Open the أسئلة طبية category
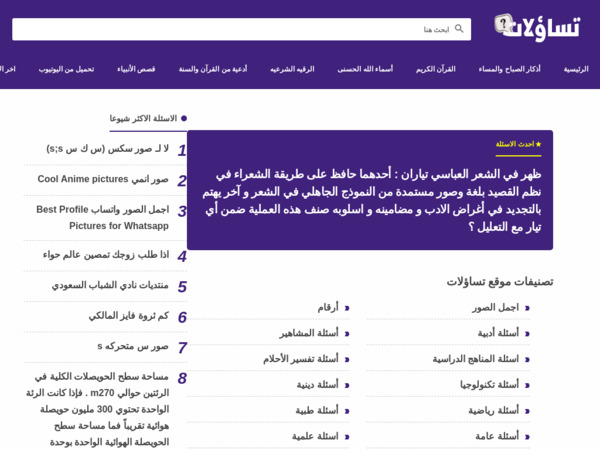The width and height of the screenshot is (600, 450). coord(317,411)
